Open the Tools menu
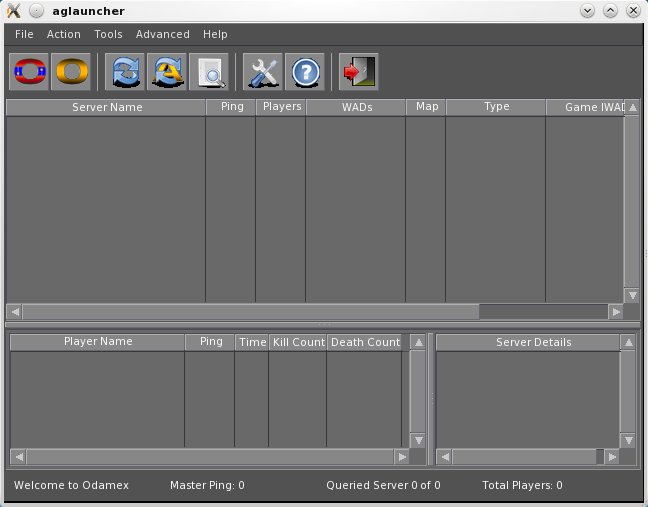The height and width of the screenshot is (507, 648). (x=108, y=34)
